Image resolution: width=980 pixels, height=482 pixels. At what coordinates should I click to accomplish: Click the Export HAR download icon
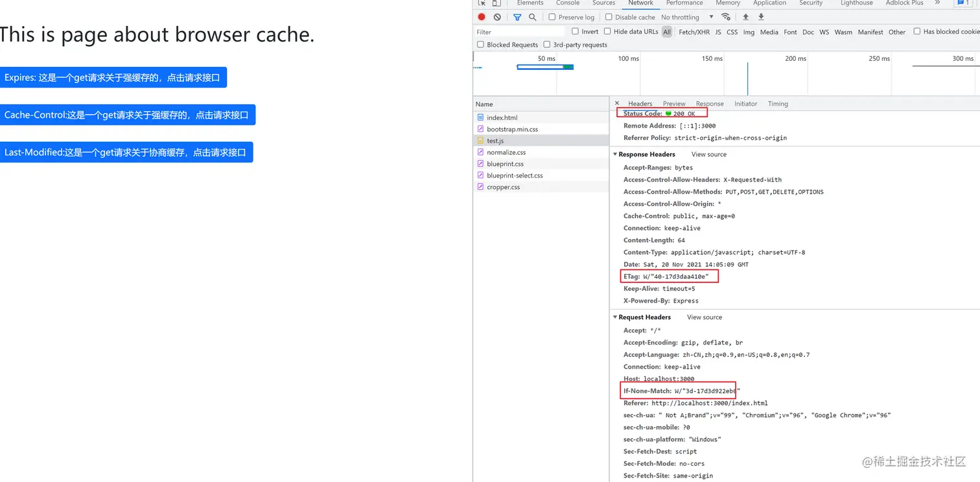coord(761,17)
